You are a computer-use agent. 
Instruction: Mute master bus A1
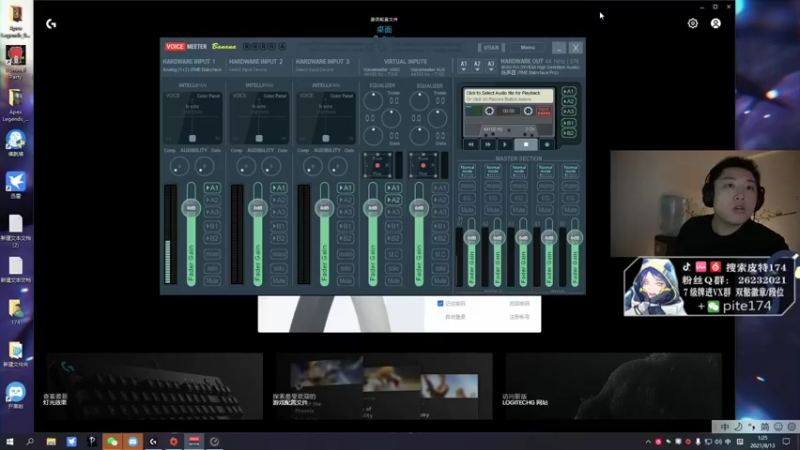(x=467, y=210)
